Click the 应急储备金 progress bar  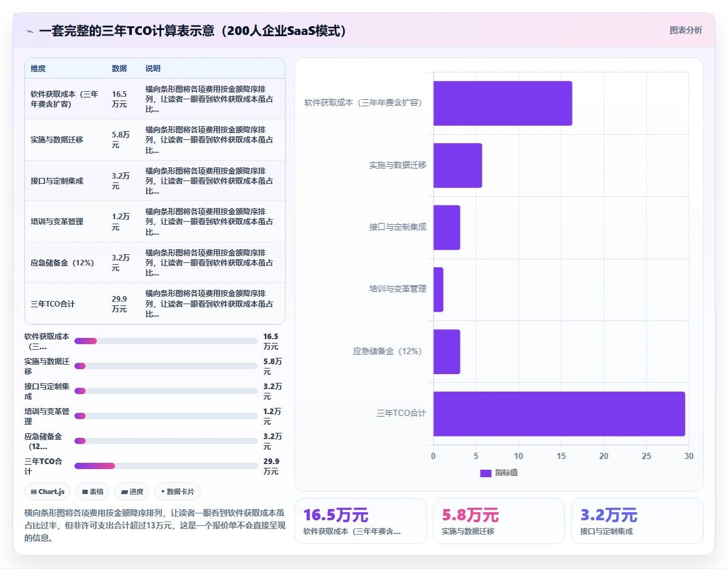166,441
